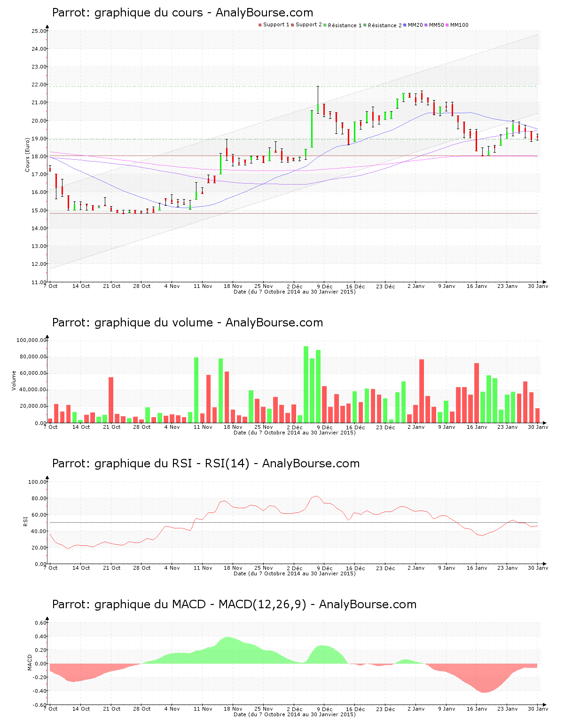The image size is (564, 728).
Task: Click the 0.40 value on MACD axis
Action: 40,637
